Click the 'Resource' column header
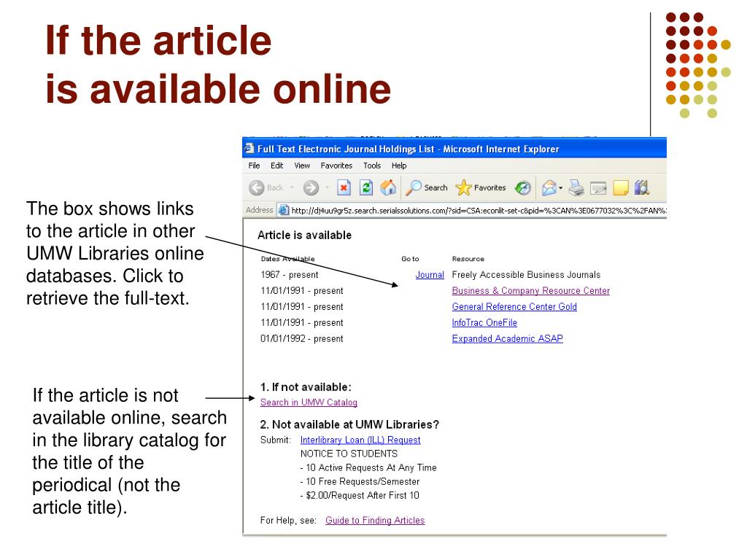This screenshot has width=747, height=560. pos(468,259)
